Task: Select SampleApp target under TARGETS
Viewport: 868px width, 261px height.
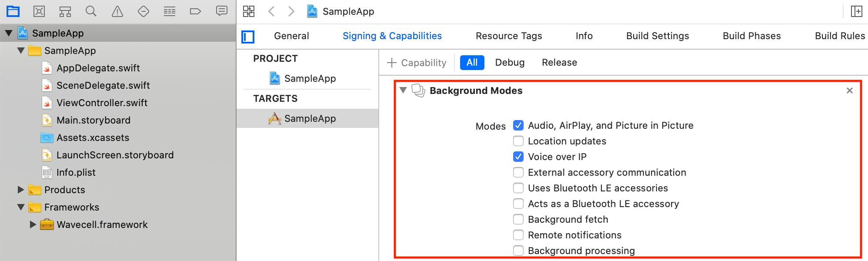Action: tap(308, 118)
